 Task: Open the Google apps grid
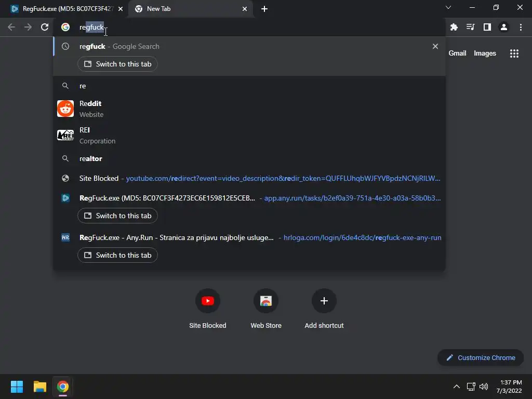point(514,54)
